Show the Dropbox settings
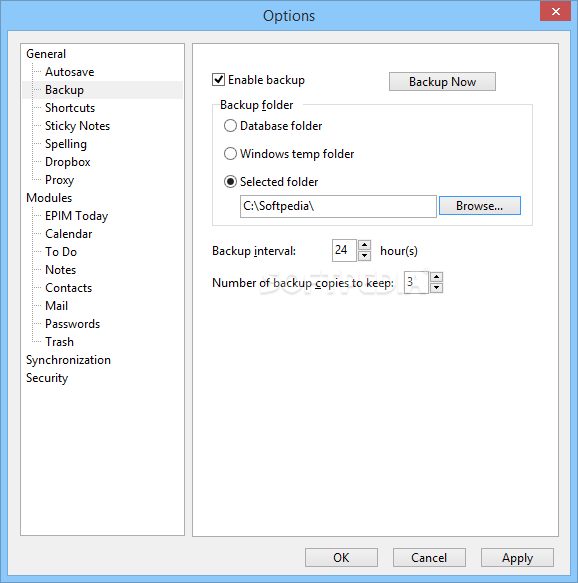The height and width of the screenshot is (583, 578). click(x=68, y=162)
